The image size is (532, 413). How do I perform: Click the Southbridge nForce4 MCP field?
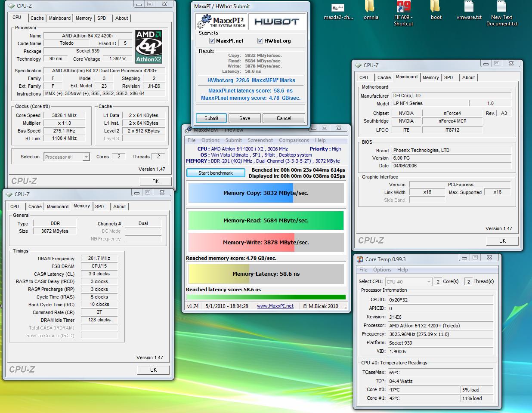click(452, 121)
